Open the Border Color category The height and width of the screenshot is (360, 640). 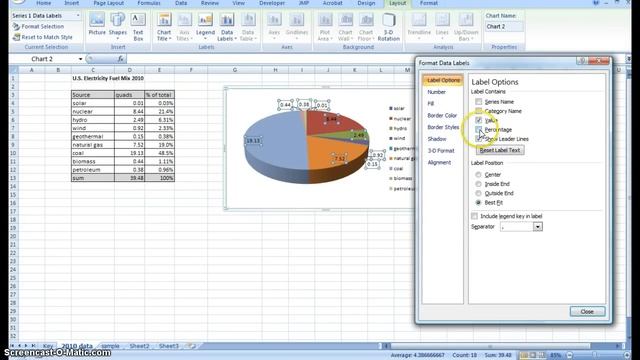click(x=443, y=116)
